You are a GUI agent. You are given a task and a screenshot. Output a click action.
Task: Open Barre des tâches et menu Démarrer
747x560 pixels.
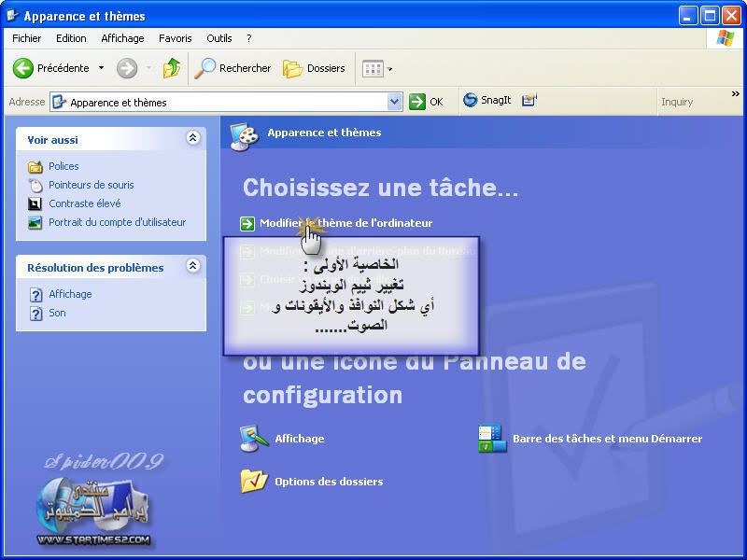click(x=608, y=439)
